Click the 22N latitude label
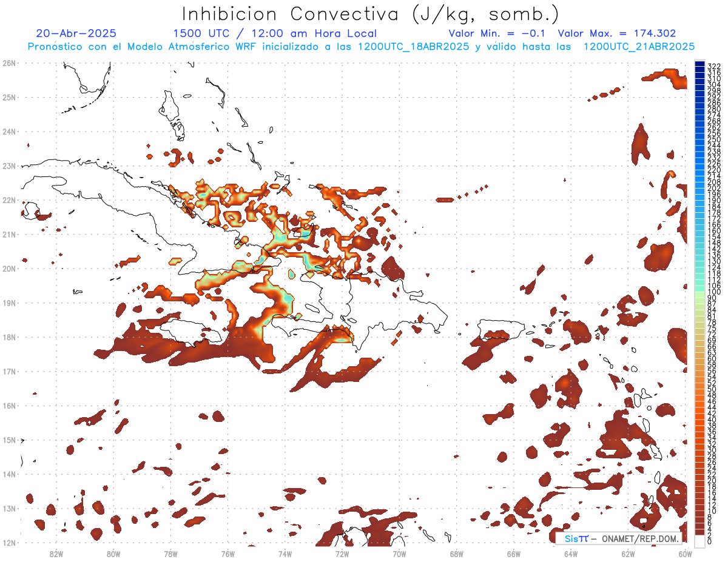 pyautogui.click(x=9, y=200)
